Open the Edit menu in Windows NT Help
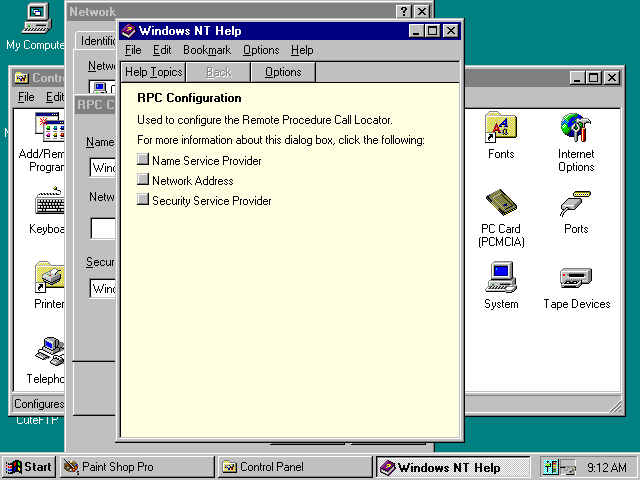Viewport: 640px width, 480px height. (162, 50)
